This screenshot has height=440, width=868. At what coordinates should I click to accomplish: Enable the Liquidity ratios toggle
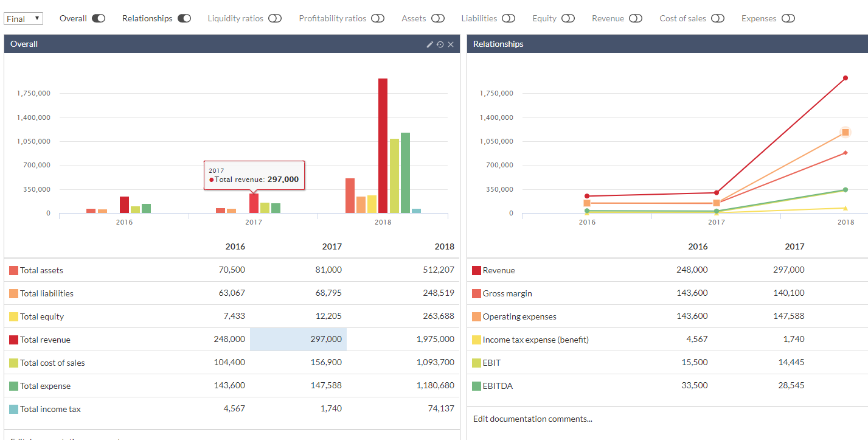click(275, 18)
